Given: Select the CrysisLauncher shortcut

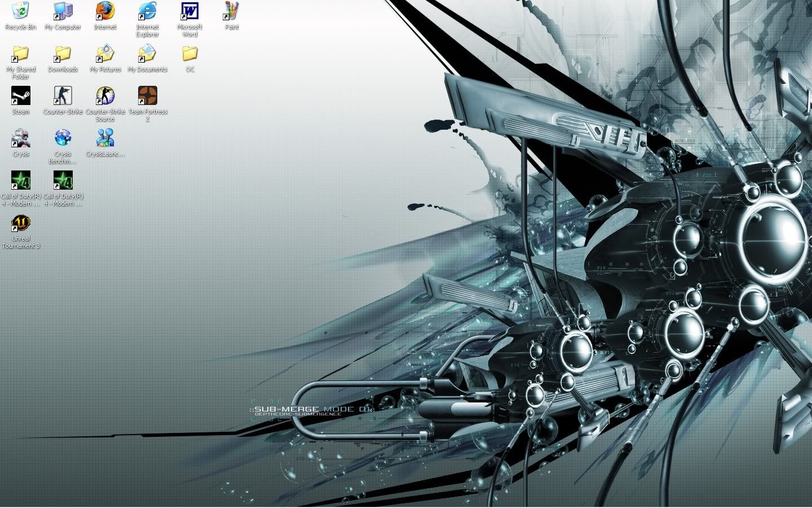Looking at the screenshot, I should pos(105,138).
